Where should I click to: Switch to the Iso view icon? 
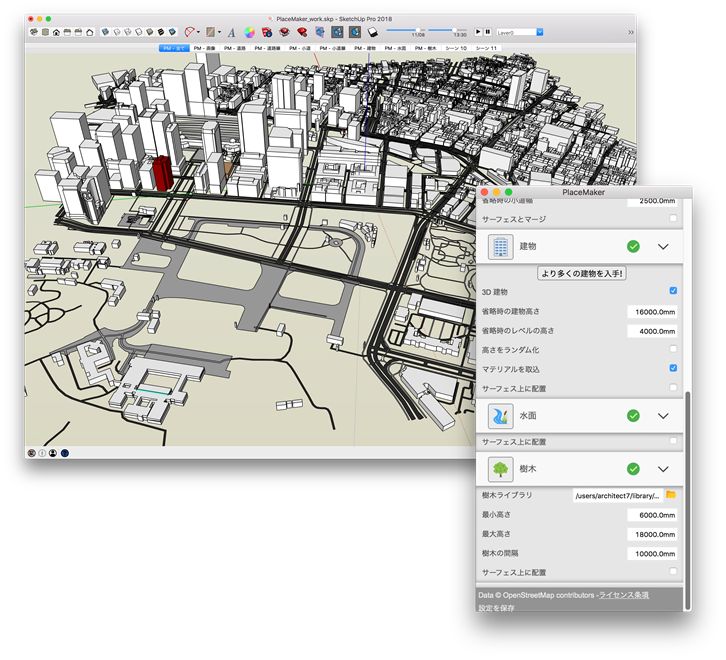34,32
